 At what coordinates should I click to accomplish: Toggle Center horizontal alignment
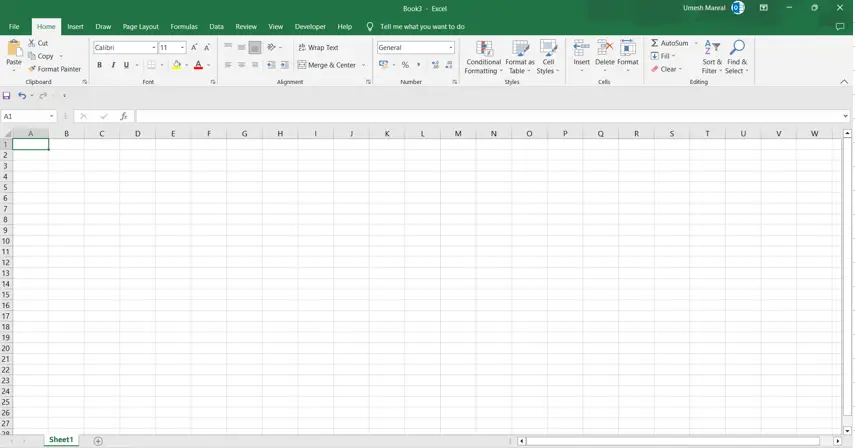point(242,65)
